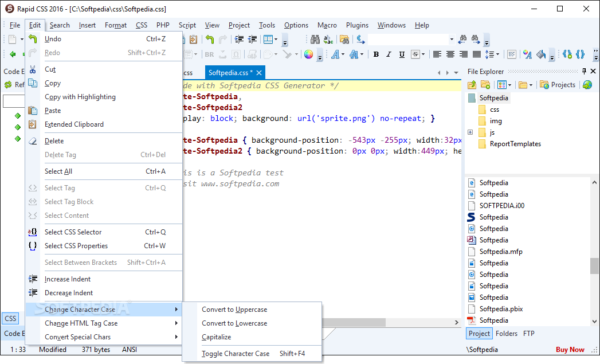Click the up one level folder icon

point(472,85)
